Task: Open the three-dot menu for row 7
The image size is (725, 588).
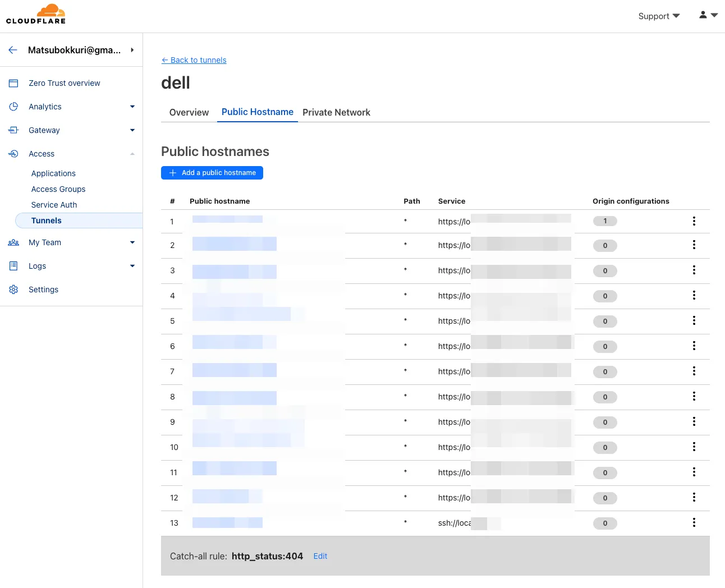Action: tap(694, 371)
